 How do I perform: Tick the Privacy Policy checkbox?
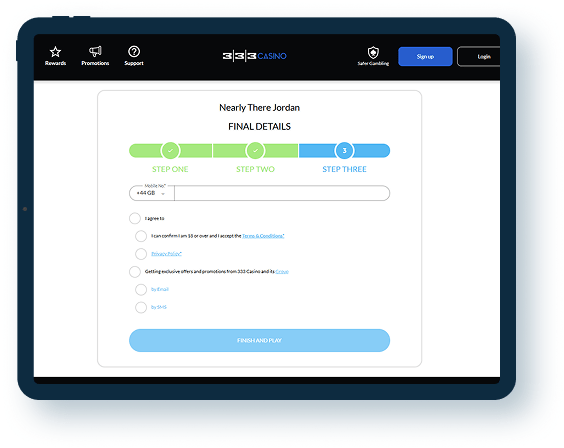pos(141,254)
